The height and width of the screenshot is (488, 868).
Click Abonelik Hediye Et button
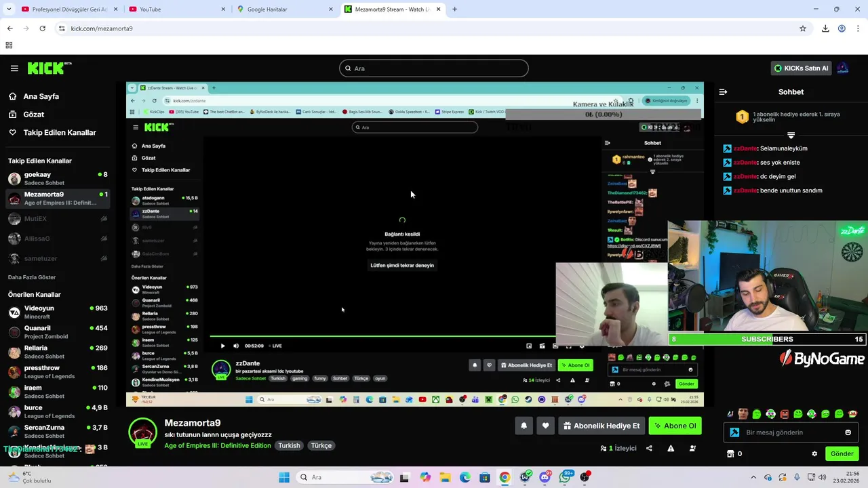point(601,426)
